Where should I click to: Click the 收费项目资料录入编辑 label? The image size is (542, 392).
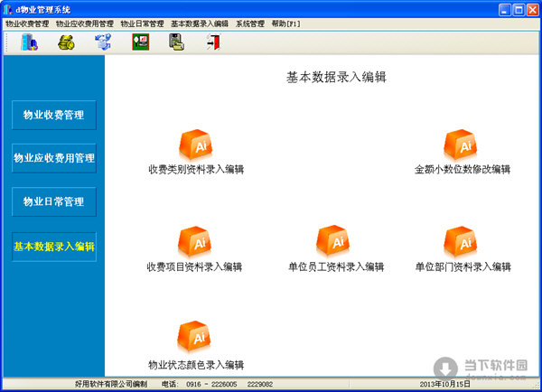click(194, 266)
